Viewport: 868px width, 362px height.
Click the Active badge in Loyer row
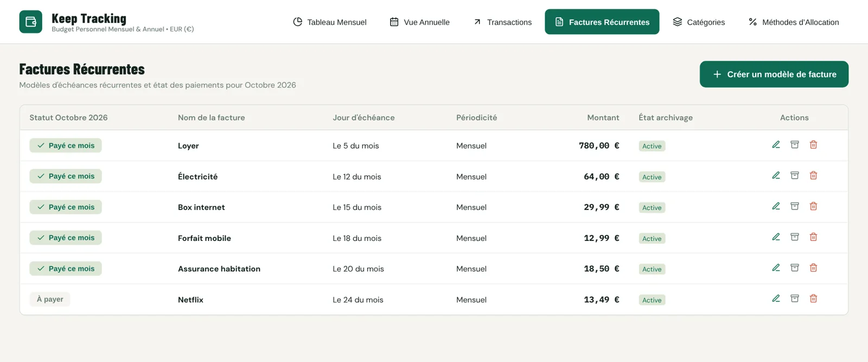[x=652, y=146]
